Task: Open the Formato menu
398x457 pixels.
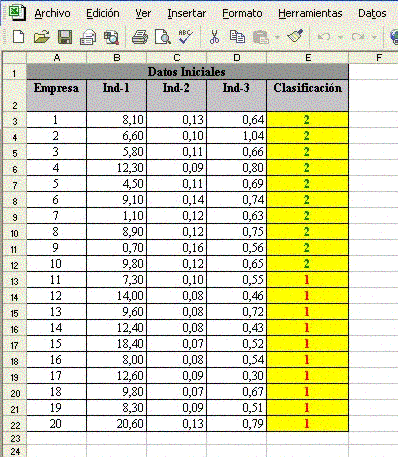Action: click(x=242, y=13)
